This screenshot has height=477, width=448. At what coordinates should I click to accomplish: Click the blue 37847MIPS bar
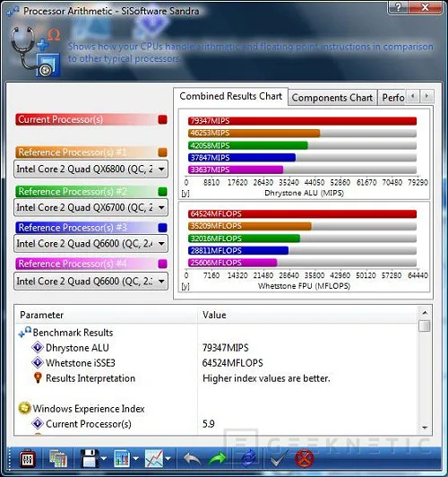point(242,158)
